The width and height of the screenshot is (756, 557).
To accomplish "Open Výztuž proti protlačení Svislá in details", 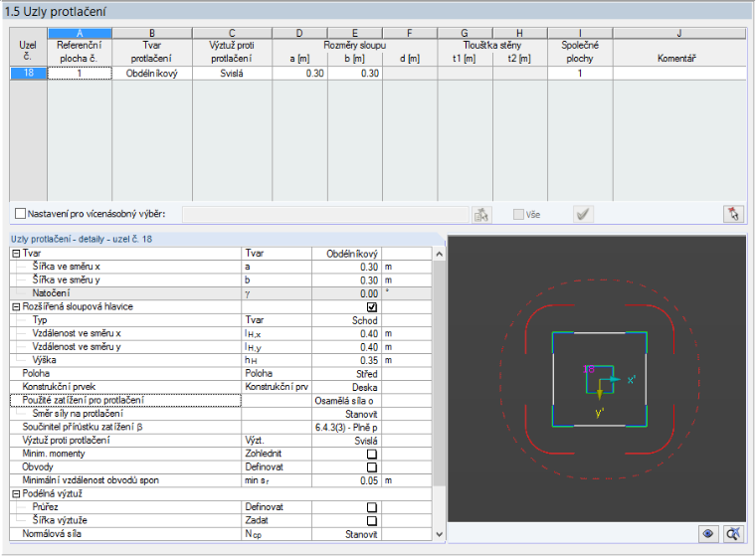I will (x=346, y=441).
